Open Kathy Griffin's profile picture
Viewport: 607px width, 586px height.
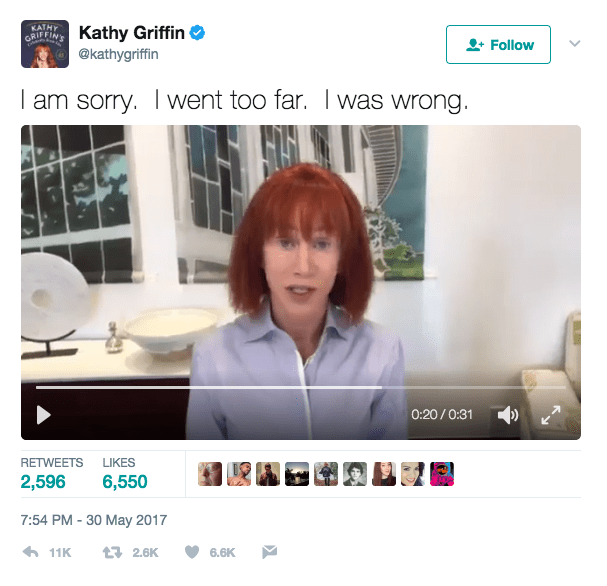click(45, 44)
